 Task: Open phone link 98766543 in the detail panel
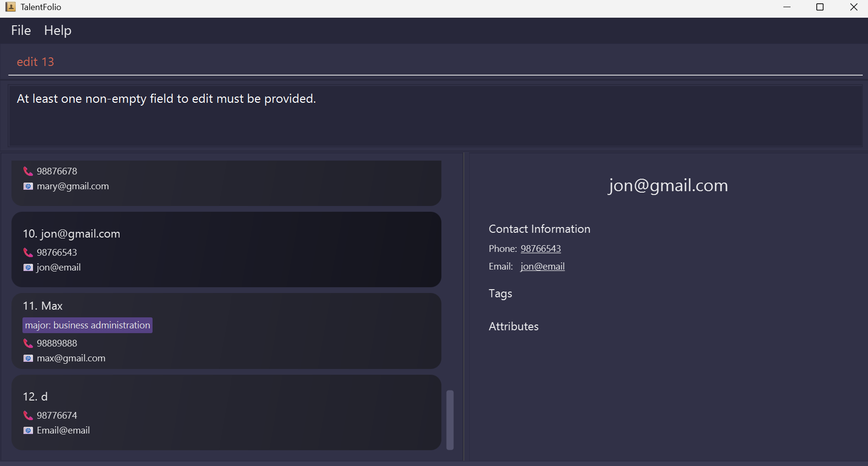point(540,249)
